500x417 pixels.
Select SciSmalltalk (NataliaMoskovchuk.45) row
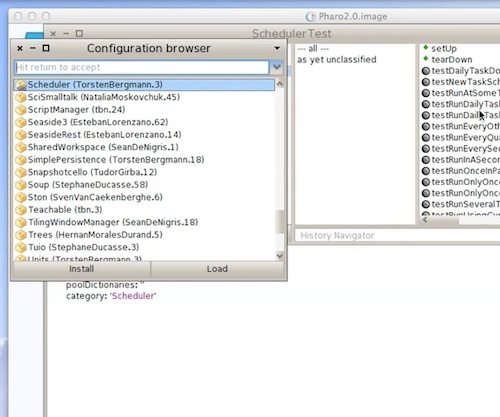coord(144,97)
